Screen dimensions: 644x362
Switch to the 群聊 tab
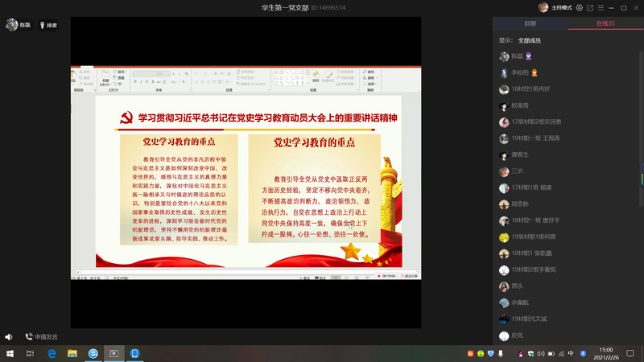pyautogui.click(x=530, y=24)
